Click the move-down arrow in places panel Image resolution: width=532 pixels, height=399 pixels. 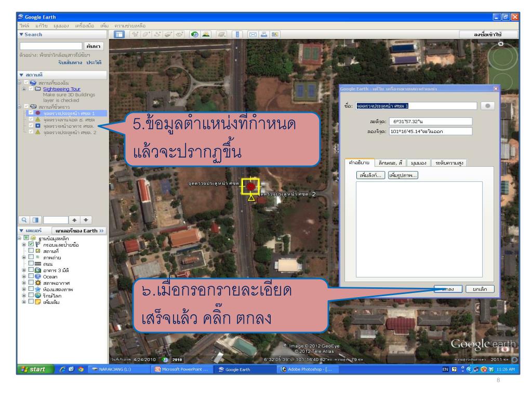(86, 220)
